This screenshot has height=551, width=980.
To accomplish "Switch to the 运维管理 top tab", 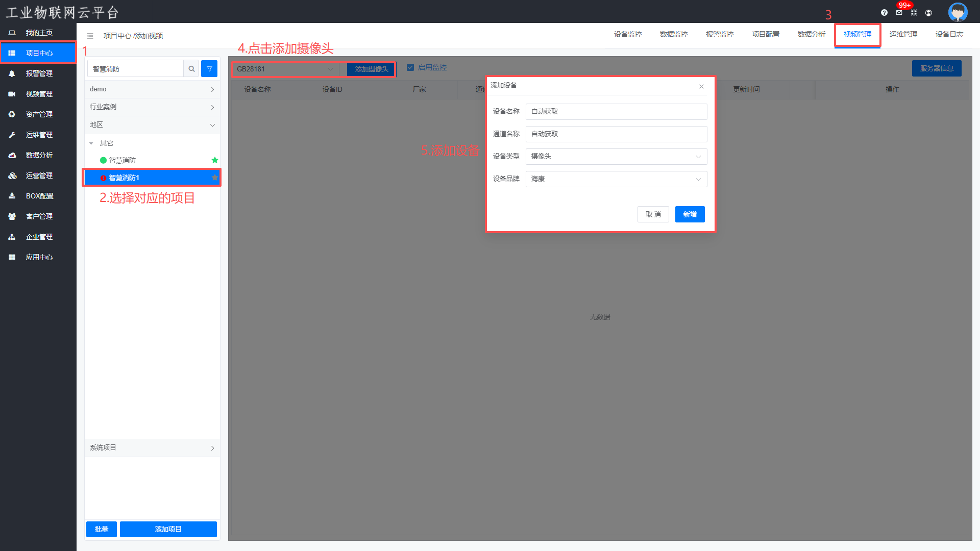I will point(903,34).
